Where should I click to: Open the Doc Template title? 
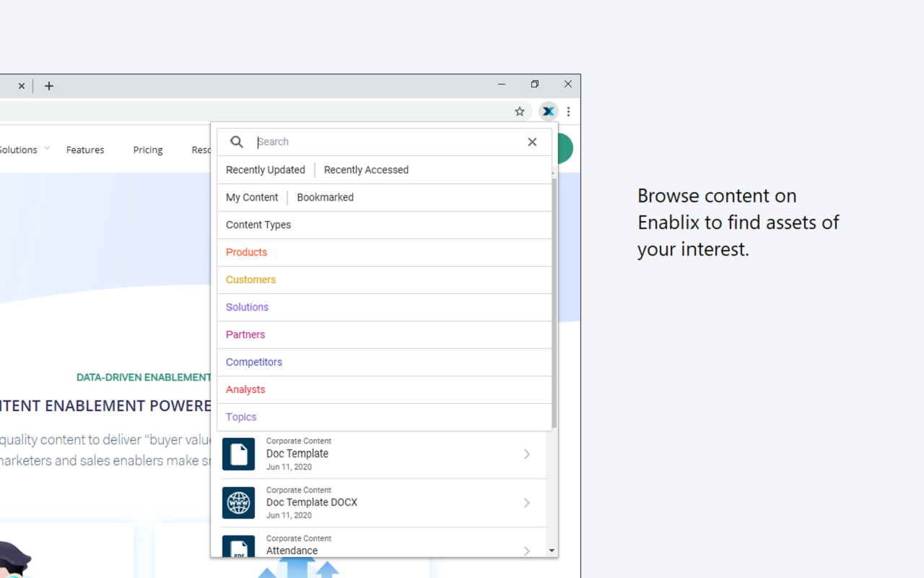(297, 454)
